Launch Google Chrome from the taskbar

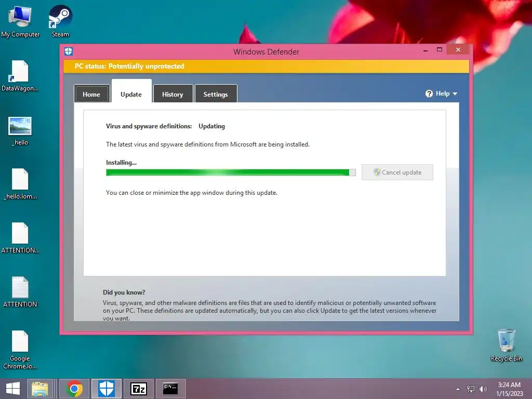coord(74,389)
